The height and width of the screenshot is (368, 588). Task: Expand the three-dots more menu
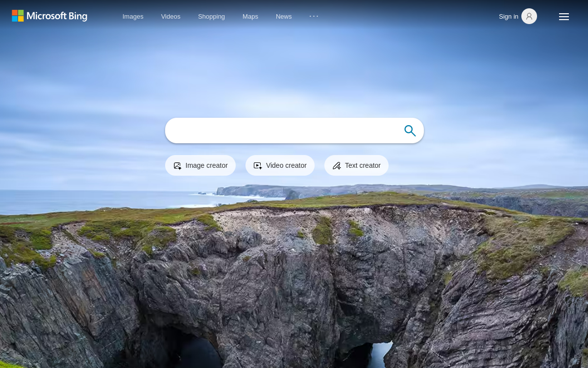(x=314, y=16)
